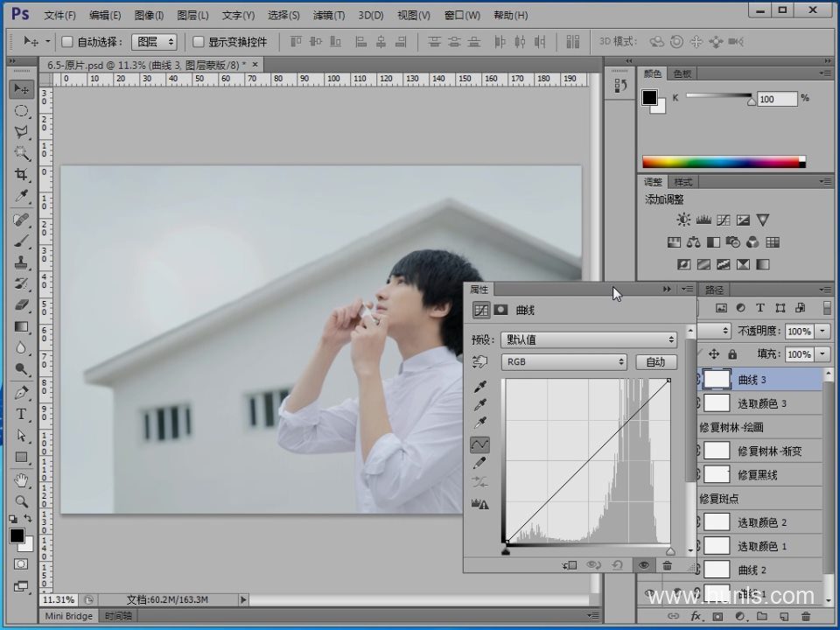Add a Levels adjustment from the Adjustments panel

pyautogui.click(x=703, y=220)
